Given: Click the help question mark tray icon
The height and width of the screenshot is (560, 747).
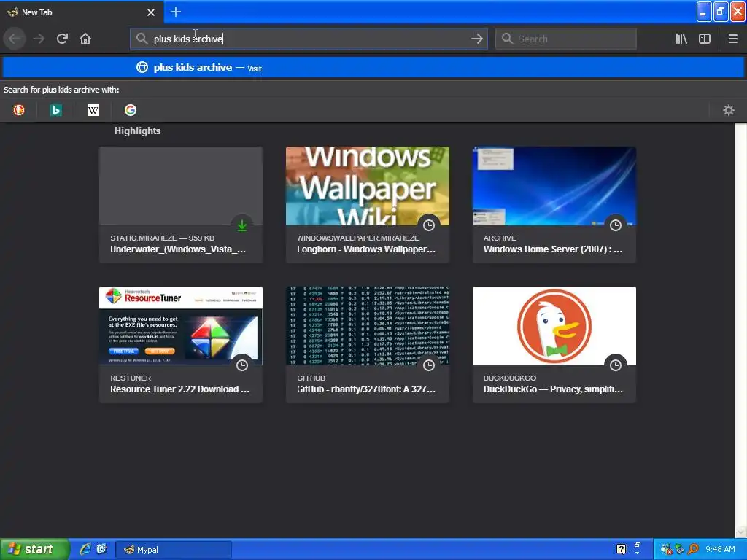Looking at the screenshot, I should tap(622, 549).
